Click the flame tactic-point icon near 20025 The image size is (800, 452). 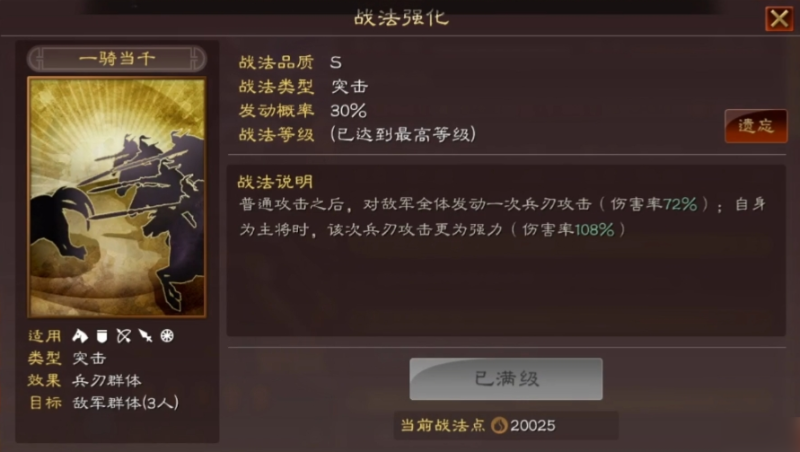pyautogui.click(x=499, y=425)
